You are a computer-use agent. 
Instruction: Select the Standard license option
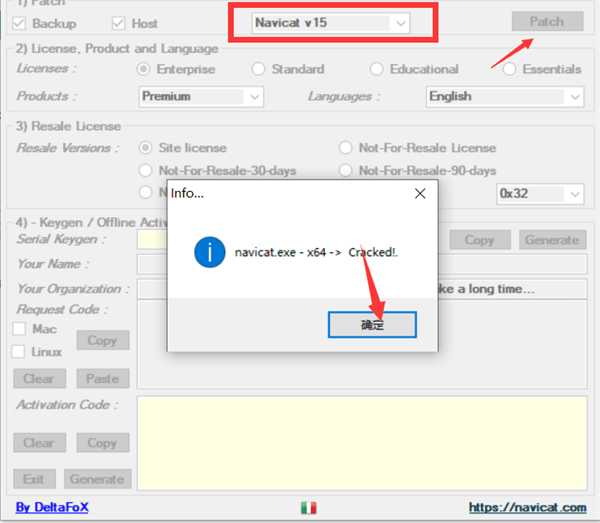(x=258, y=69)
